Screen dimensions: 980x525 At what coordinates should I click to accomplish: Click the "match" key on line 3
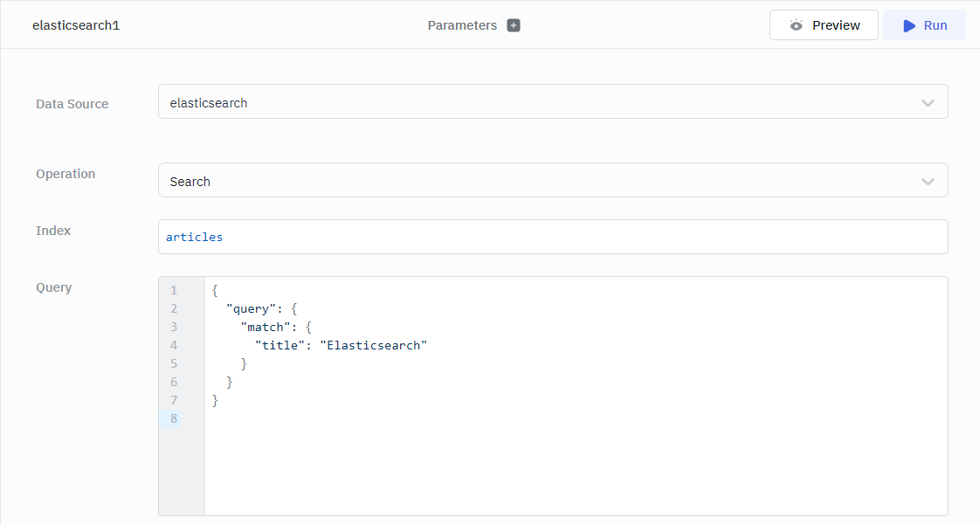(266, 327)
